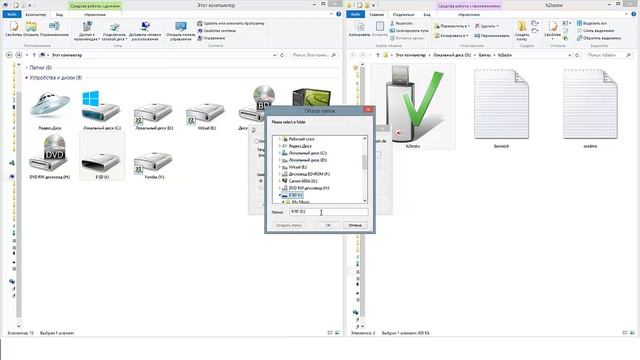
Task: Switch to View (Вид) tab in This PC window
Action: coord(59,14)
